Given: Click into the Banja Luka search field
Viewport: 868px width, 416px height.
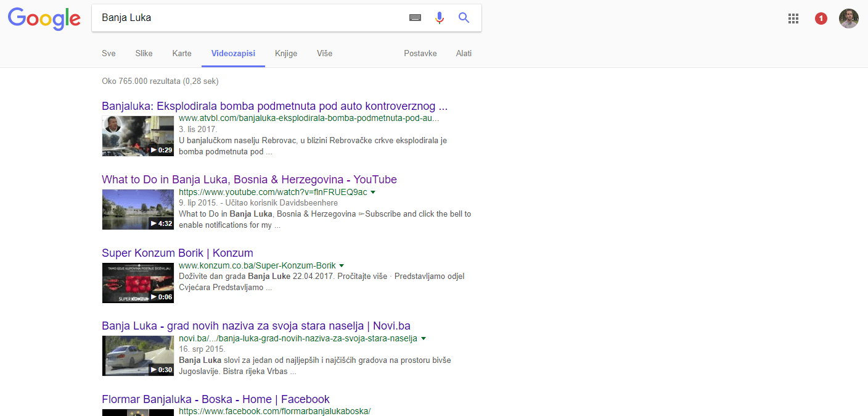Looking at the screenshot, I should click(x=247, y=18).
